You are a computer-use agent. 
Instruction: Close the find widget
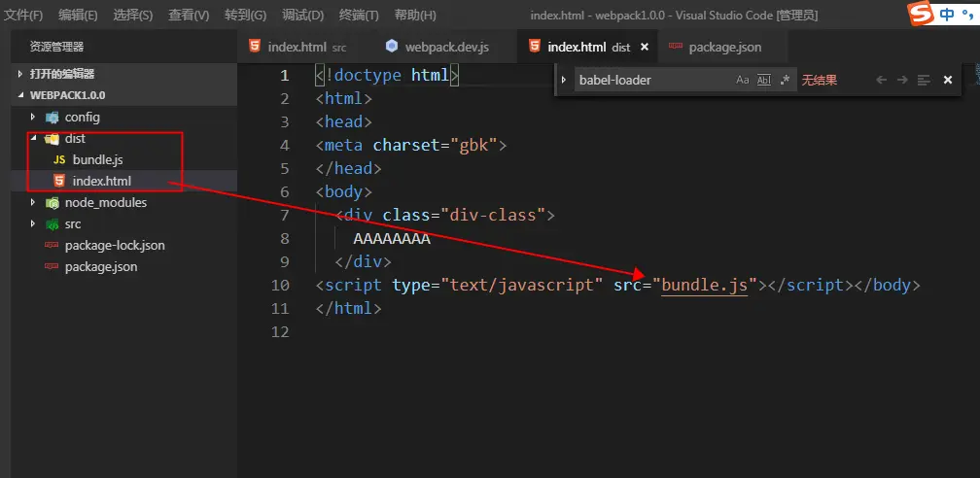[948, 80]
